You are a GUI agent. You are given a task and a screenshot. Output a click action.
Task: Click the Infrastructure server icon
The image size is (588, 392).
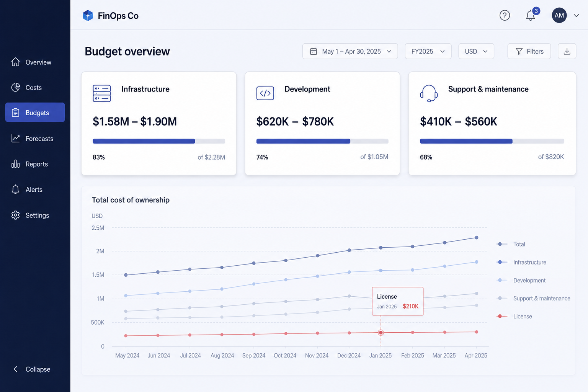pyautogui.click(x=102, y=93)
